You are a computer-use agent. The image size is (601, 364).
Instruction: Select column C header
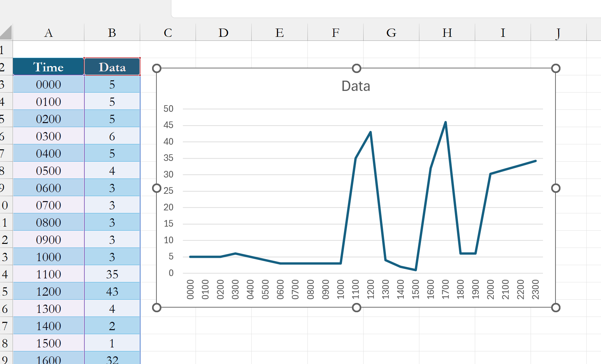168,33
